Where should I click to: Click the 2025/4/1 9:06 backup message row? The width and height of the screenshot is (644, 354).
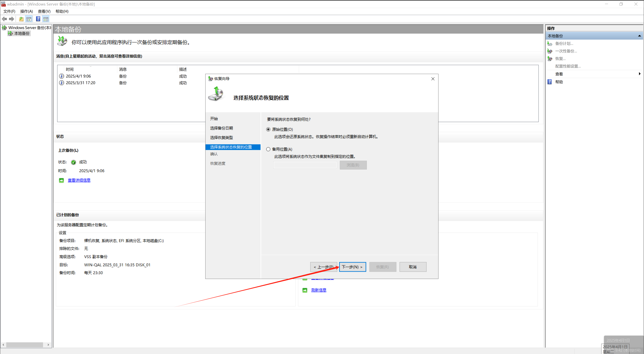(78, 76)
